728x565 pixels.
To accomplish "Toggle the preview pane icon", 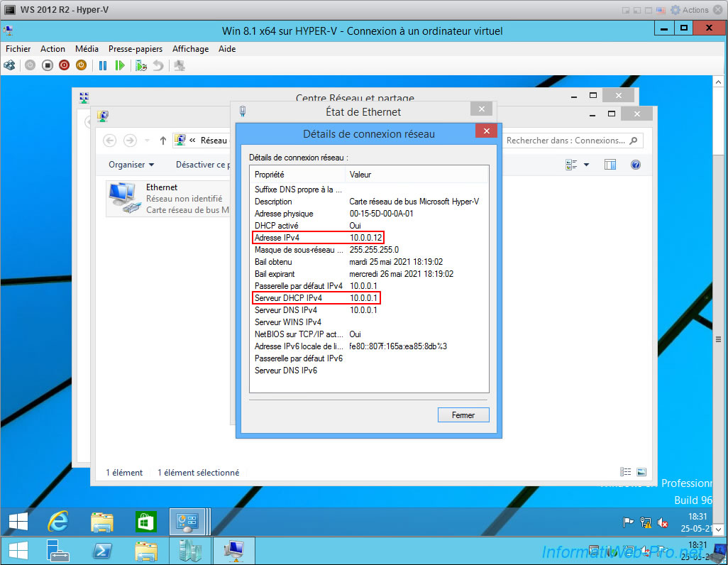I will (x=610, y=165).
